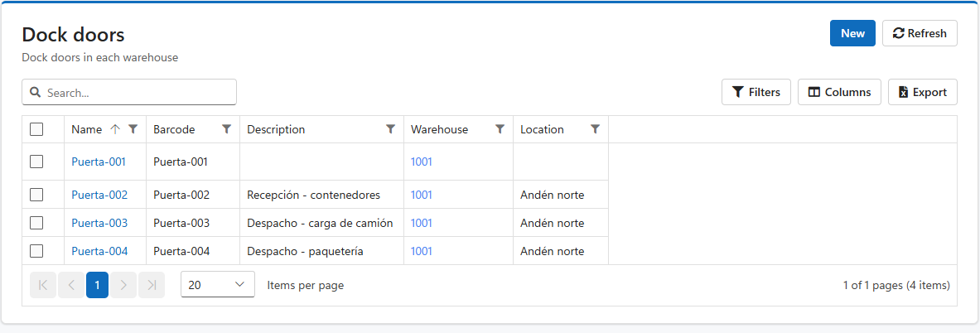The width and height of the screenshot is (980, 333).
Task: Open warehouse 1001 link in Puerta-002 row
Action: 422,195
